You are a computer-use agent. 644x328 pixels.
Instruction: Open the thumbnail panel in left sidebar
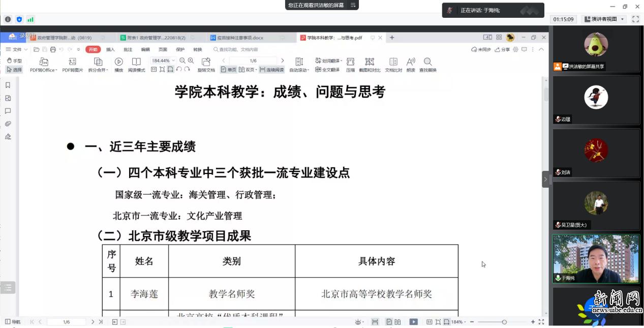tap(8, 98)
